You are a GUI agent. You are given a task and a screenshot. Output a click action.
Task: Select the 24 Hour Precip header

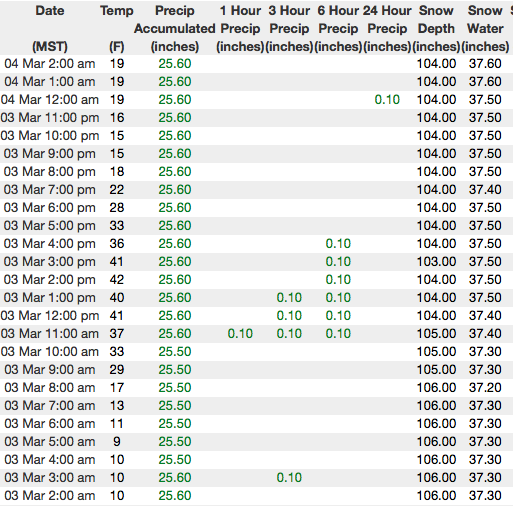387,29
